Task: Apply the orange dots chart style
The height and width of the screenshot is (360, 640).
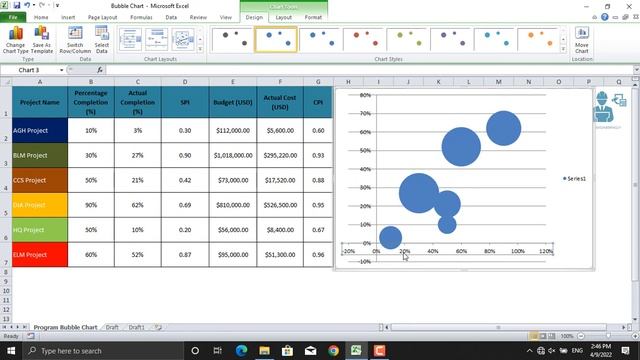Action: click(x=538, y=40)
